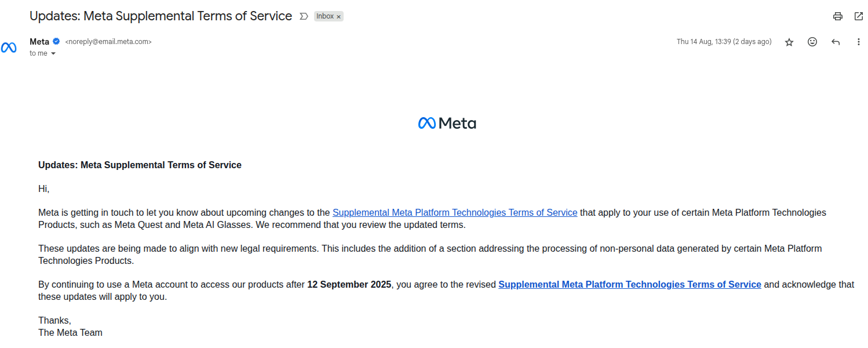Click the noreply@email.meta.com address
The image size is (868, 348).
(108, 42)
